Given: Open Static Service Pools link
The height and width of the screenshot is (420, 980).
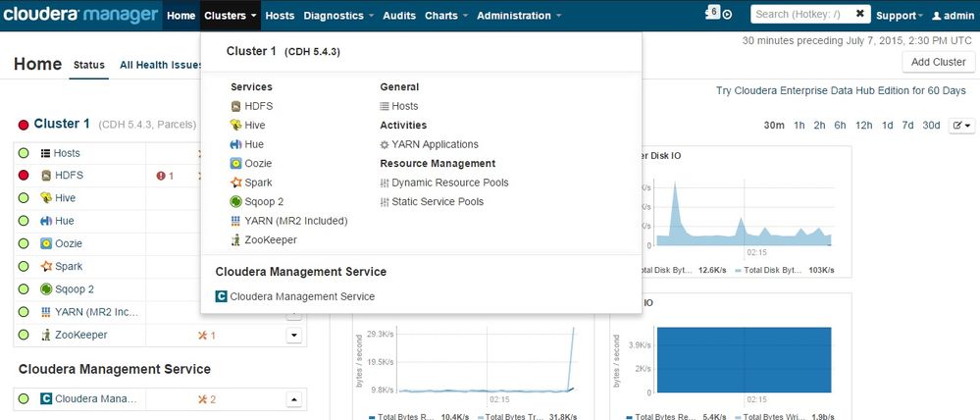Looking at the screenshot, I should click(x=438, y=202).
